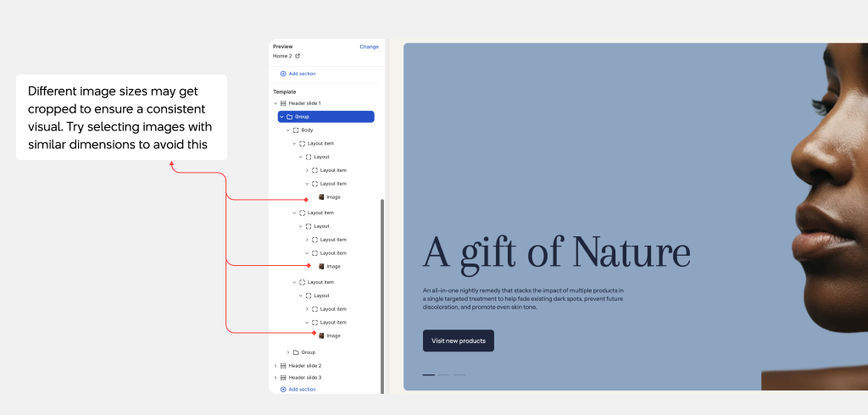Click Add section above the Template heading
The height and width of the screenshot is (415, 868).
point(298,74)
